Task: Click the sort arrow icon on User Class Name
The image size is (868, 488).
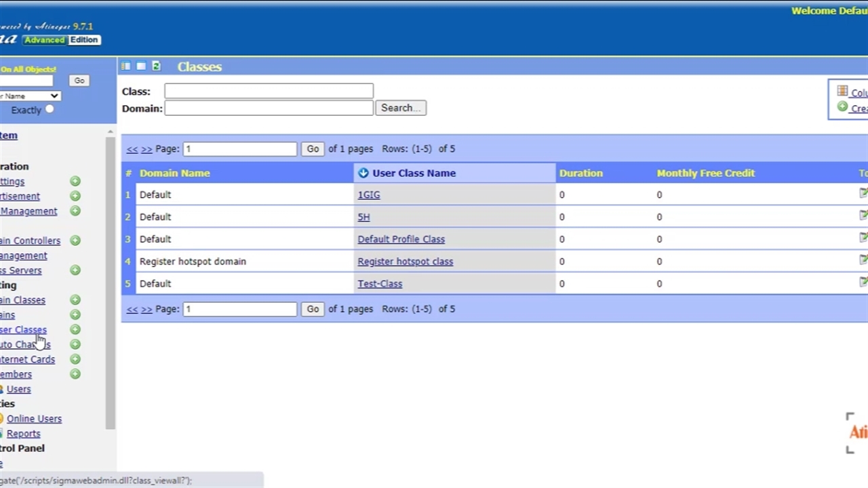Action: pos(363,173)
